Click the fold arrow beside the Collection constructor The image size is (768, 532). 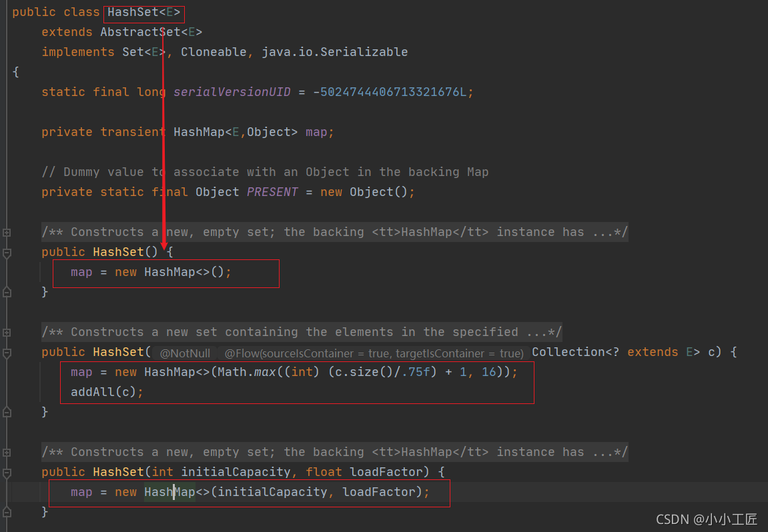[7, 351]
